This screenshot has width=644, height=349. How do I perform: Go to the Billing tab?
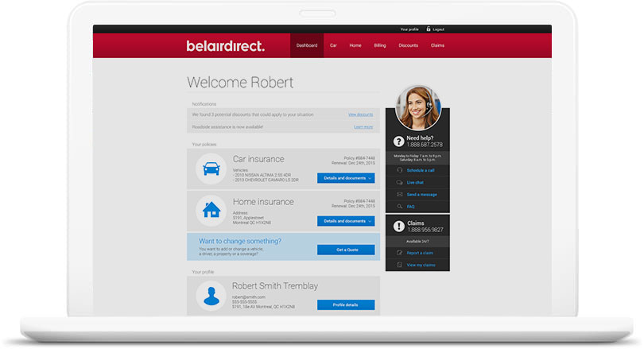380,45
